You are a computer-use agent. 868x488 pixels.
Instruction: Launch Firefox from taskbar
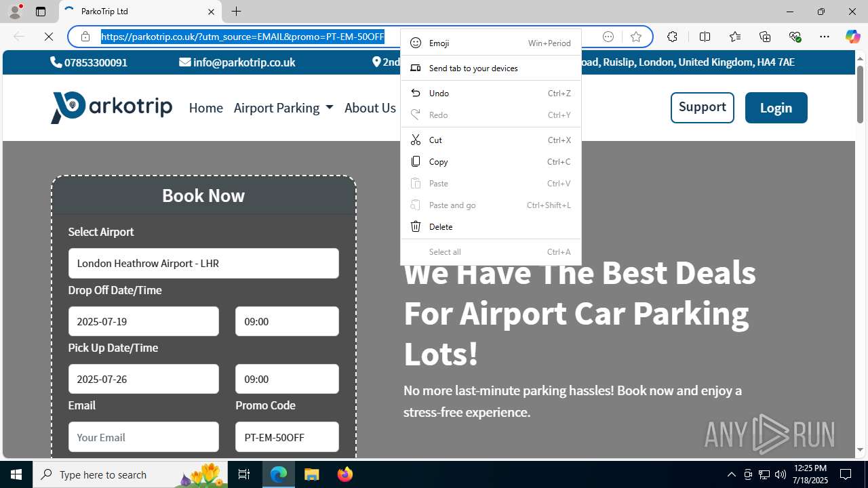[344, 474]
